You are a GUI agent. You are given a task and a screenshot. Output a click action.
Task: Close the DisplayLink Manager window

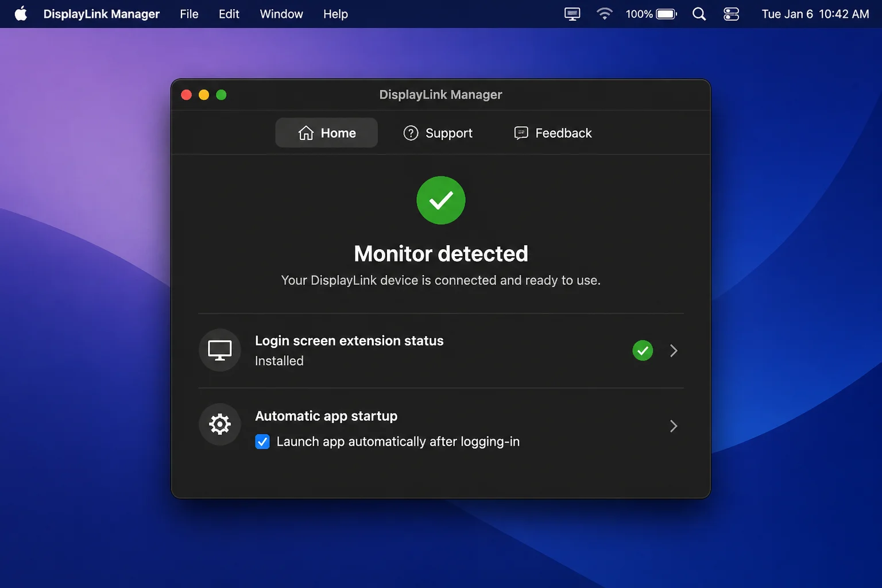pos(186,95)
